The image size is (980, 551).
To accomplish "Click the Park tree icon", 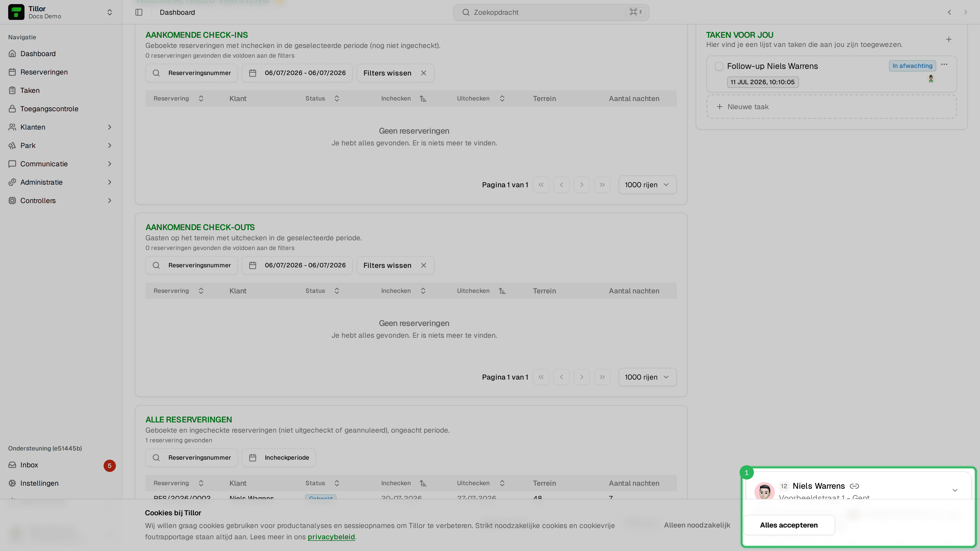I will tap(12, 145).
